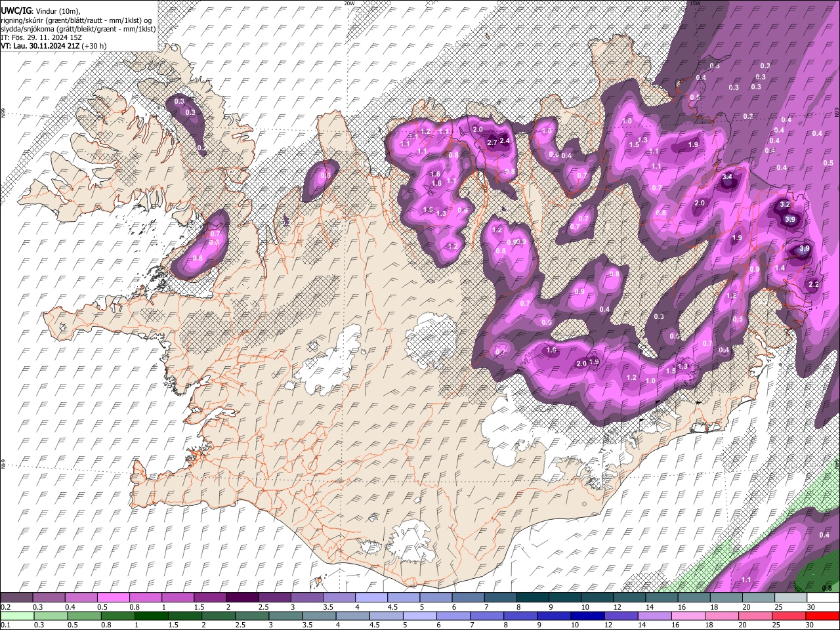The height and width of the screenshot is (630, 840).
Task: Click the 4.5 label on the lower scale
Action: (x=374, y=625)
